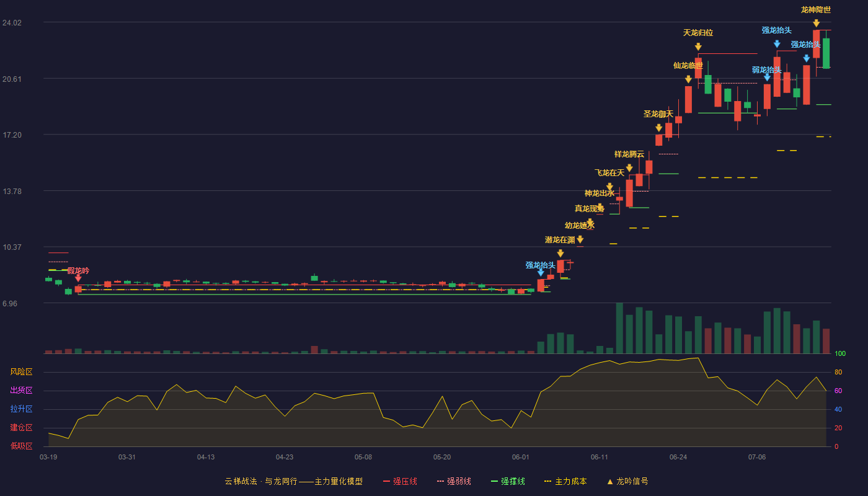Click the 风险区 zone label

click(x=21, y=372)
